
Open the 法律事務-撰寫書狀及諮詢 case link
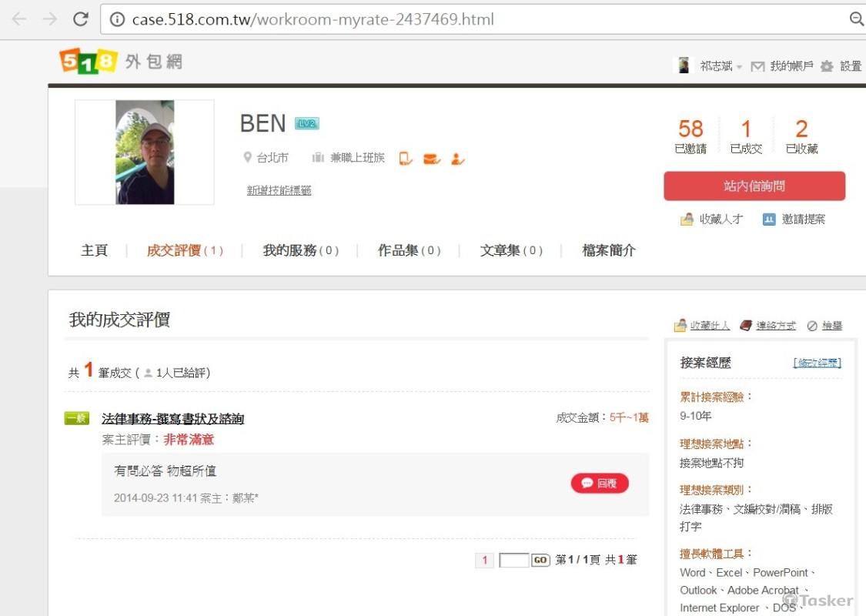pyautogui.click(x=172, y=419)
